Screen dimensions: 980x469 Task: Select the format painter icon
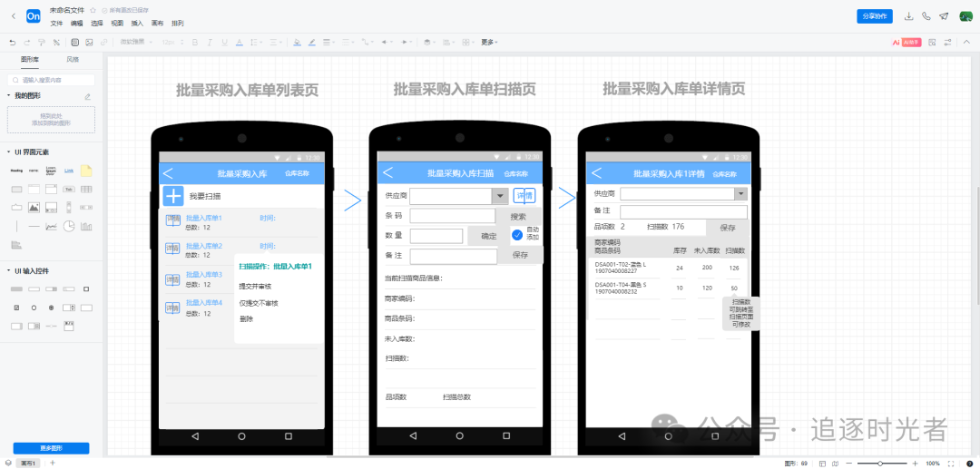42,43
